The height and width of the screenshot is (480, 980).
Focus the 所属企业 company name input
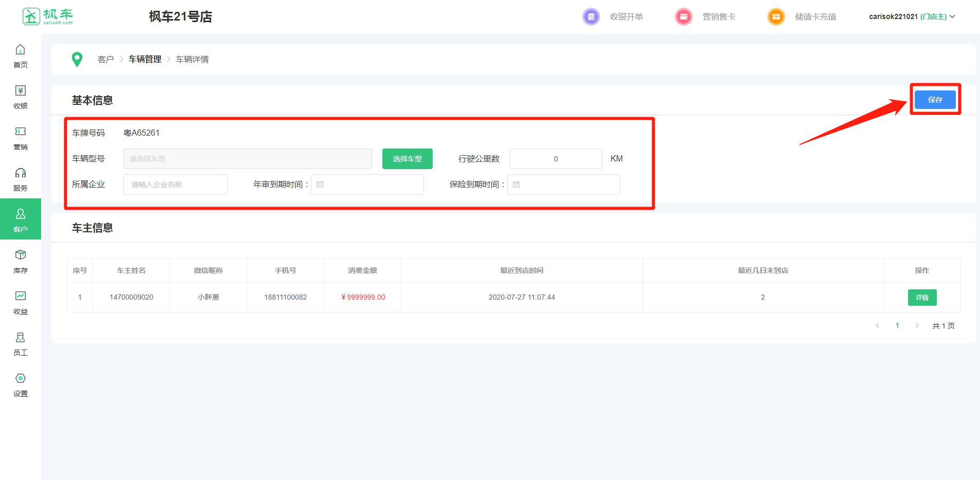pyautogui.click(x=175, y=184)
